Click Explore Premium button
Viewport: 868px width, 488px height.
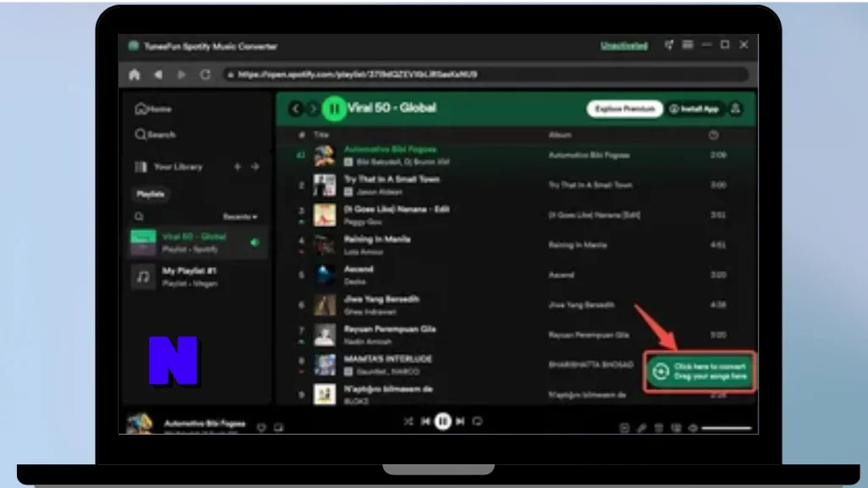625,109
